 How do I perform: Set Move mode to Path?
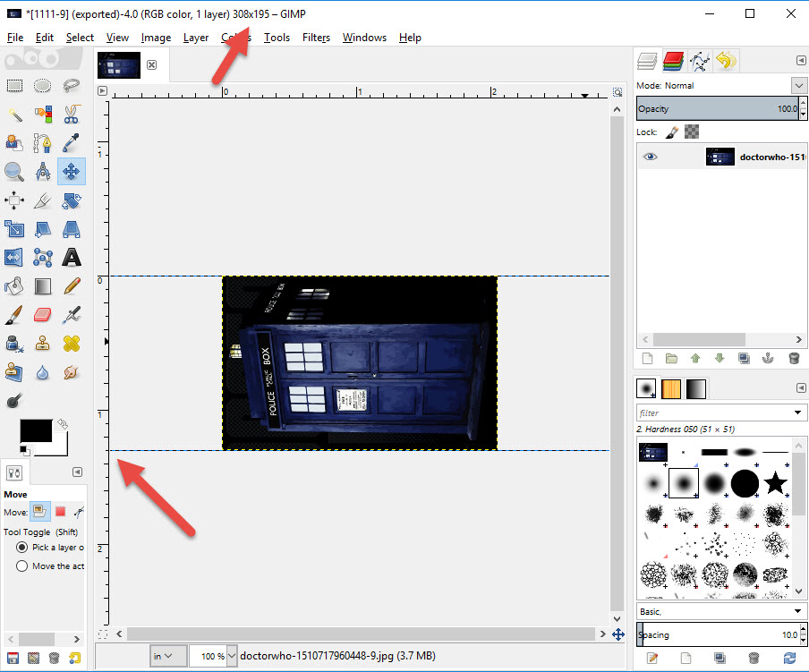(x=79, y=512)
